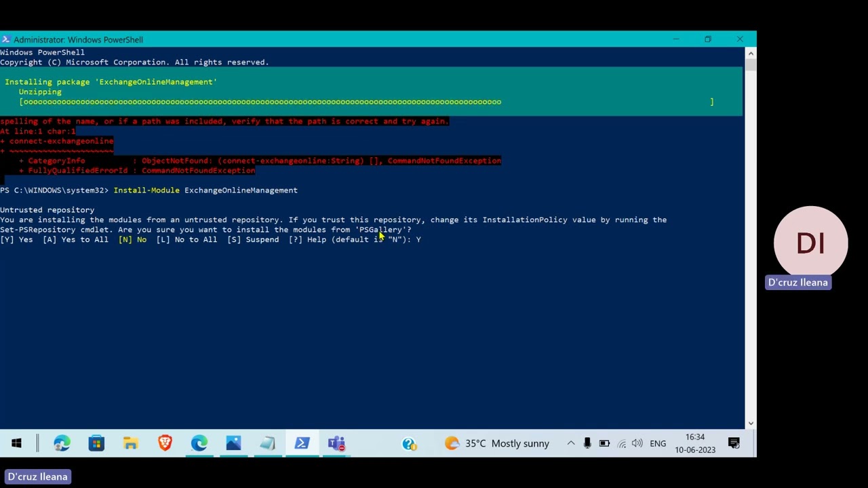868x488 pixels.
Task: Restore down the PowerShell window
Action: [707, 39]
